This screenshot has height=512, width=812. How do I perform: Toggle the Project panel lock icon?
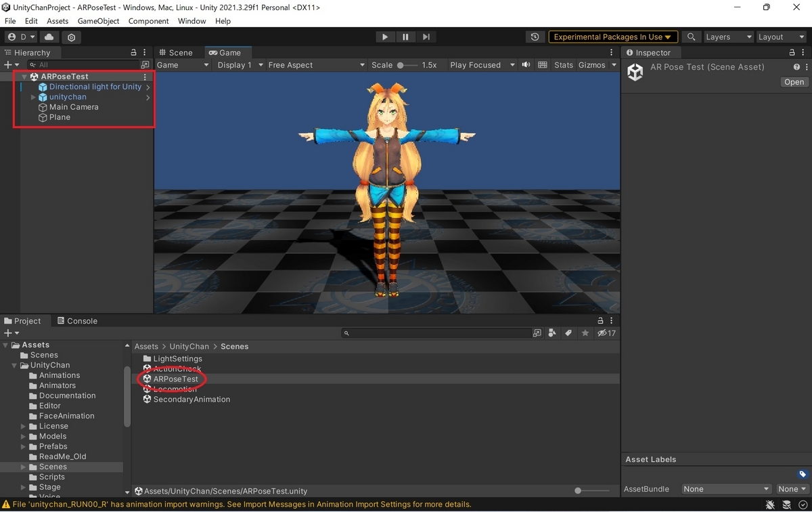600,321
